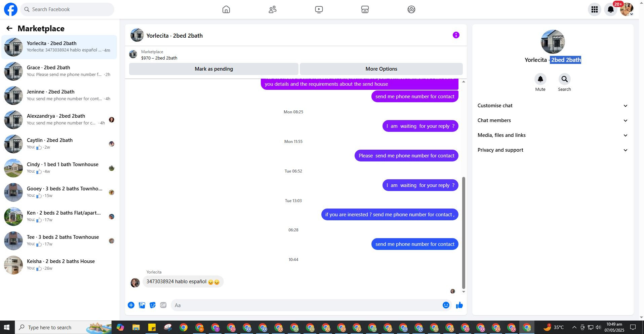
Task: Open the emoji picker in message box
Action: click(x=446, y=305)
